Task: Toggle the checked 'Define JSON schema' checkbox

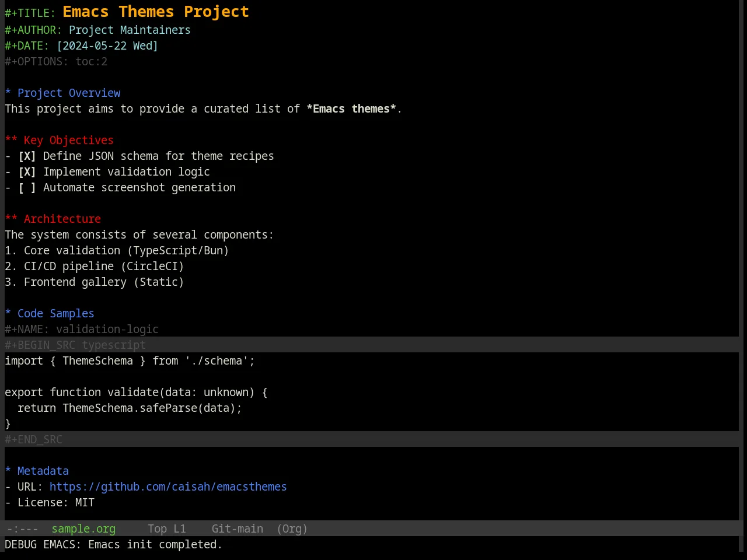Action: point(27,156)
